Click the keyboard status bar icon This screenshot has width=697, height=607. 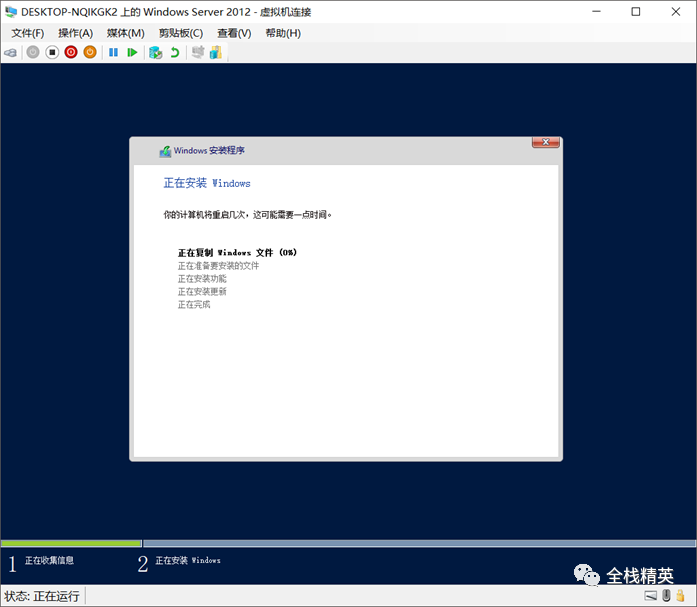pyautogui.click(x=650, y=595)
